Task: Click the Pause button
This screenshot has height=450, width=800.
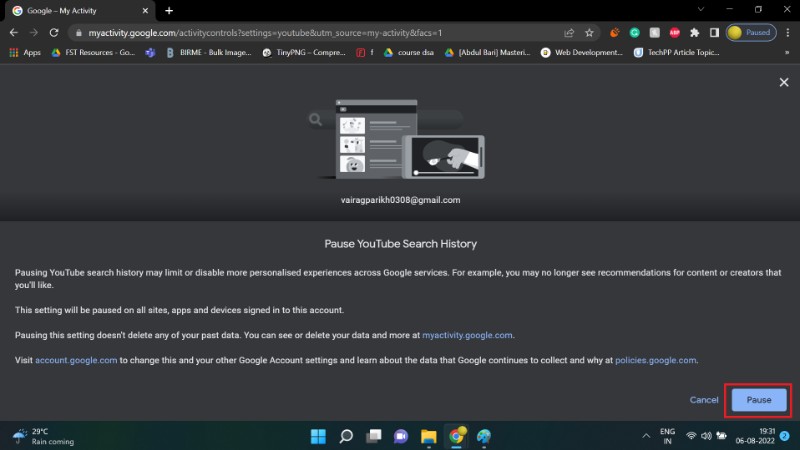Action: pos(759,400)
